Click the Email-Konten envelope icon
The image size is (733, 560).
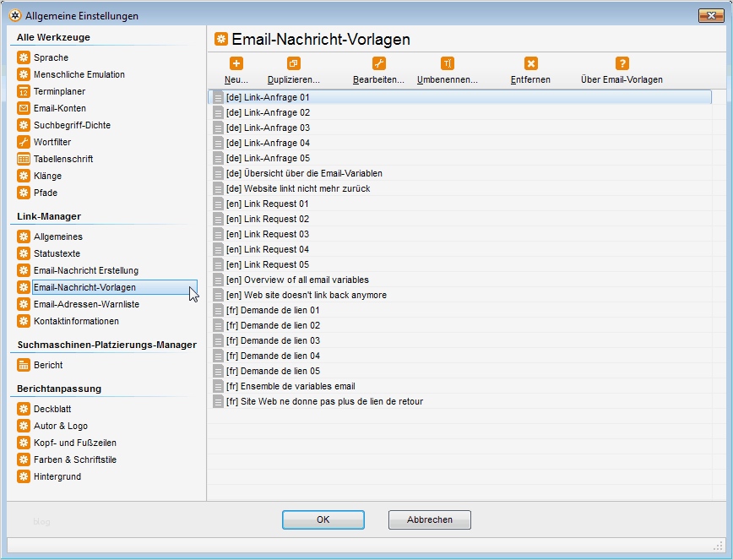[x=24, y=108]
